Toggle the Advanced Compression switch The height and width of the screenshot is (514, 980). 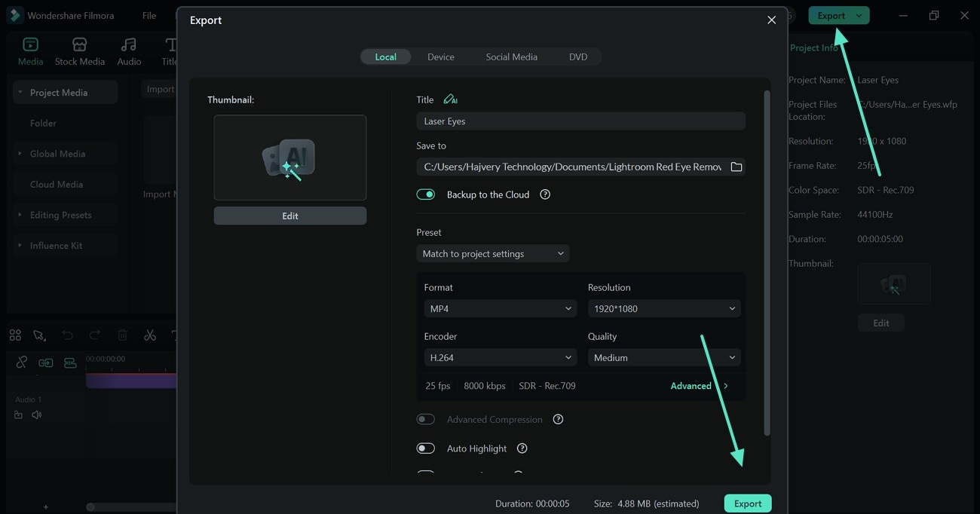pos(426,420)
